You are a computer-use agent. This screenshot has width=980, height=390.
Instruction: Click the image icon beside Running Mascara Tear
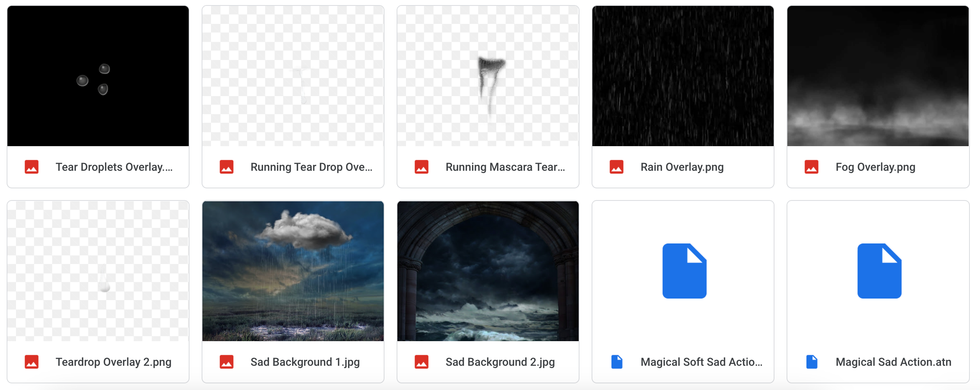pyautogui.click(x=422, y=167)
